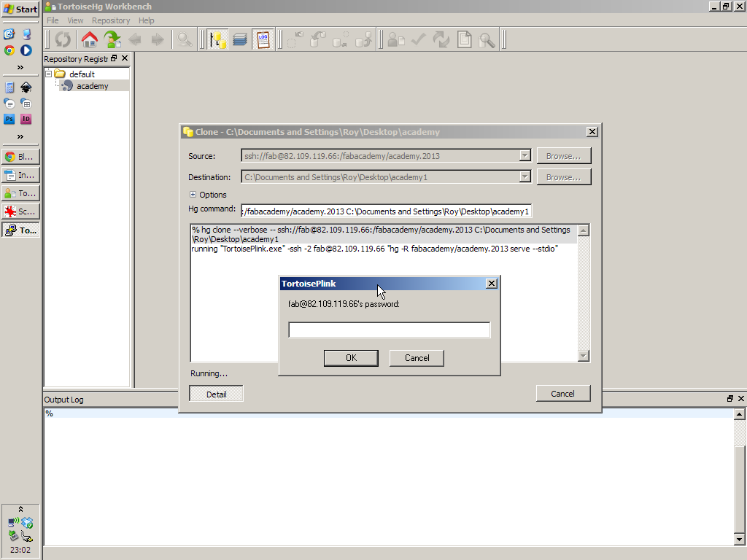This screenshot has width=747, height=560.
Task: Click the taskbar clock showing 23:02
Action: 20,550
